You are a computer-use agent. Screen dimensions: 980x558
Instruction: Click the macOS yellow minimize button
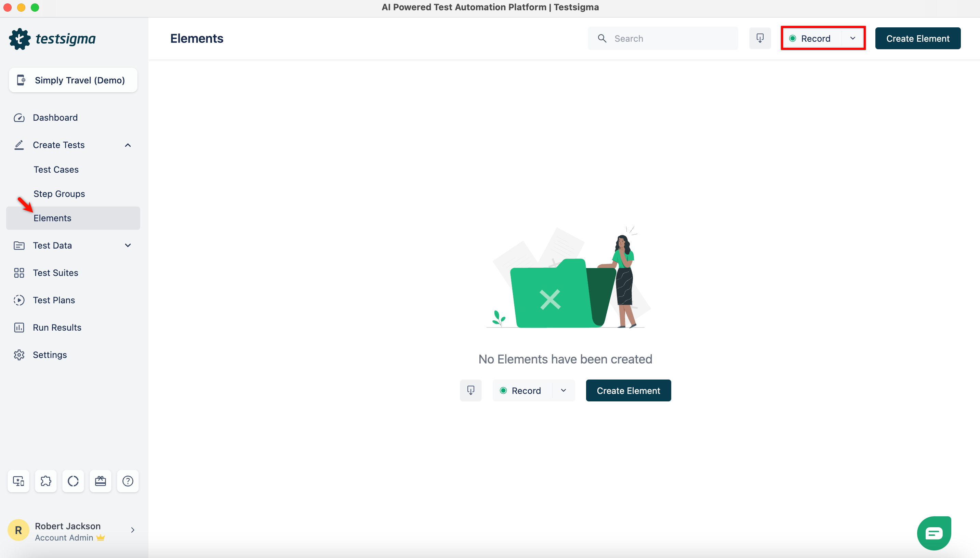click(21, 7)
